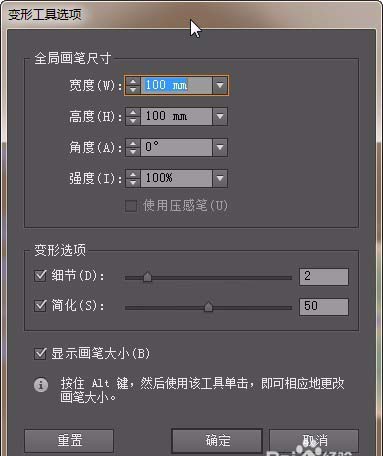Open the 宽度(W) width dropdown arrow
This screenshot has height=456, width=383.
(220, 86)
